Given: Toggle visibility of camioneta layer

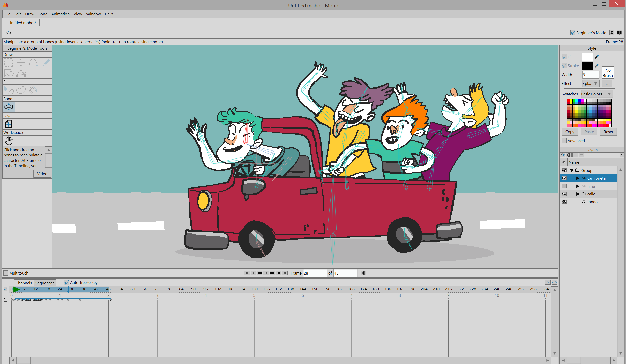Looking at the screenshot, I should [x=564, y=178].
